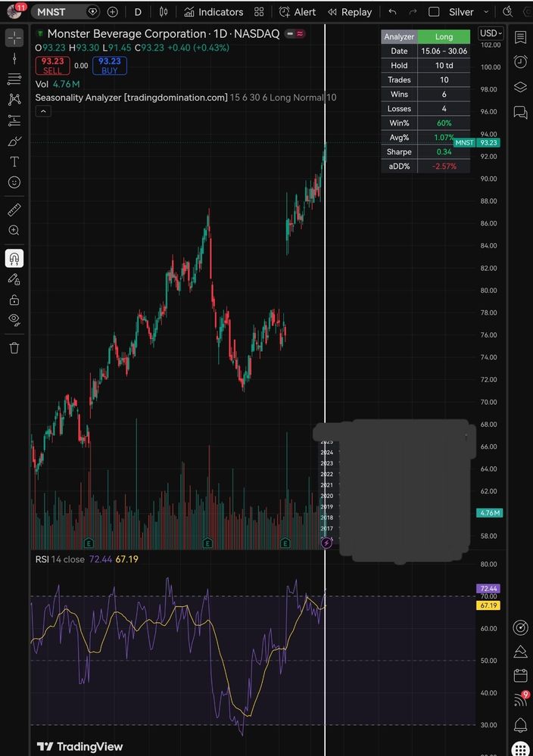Image resolution: width=533 pixels, height=756 pixels.
Task: Open the emoji icons tool
Action: tap(14, 182)
